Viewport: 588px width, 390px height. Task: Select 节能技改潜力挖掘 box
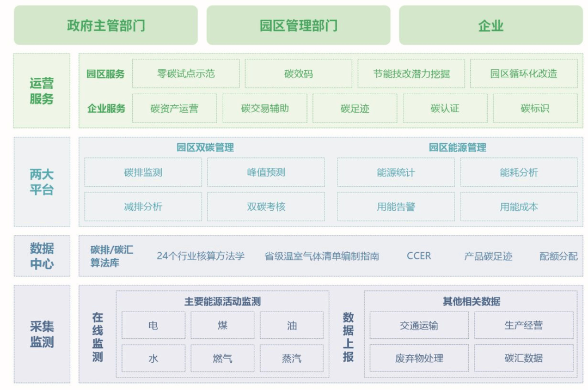point(412,74)
